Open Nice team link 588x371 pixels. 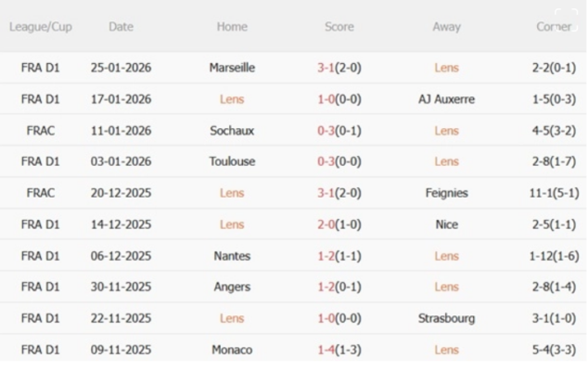(x=446, y=224)
